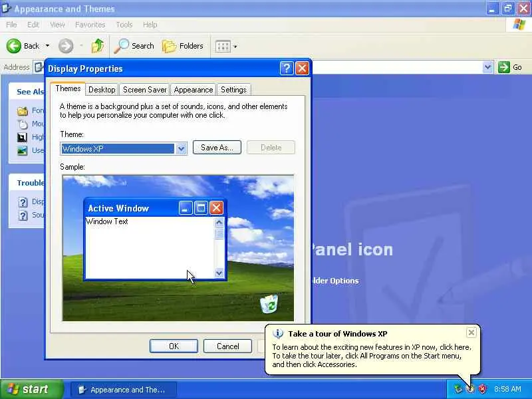This screenshot has width=532, height=399.
Task: Switch to the Appearance tab
Action: [193, 90]
